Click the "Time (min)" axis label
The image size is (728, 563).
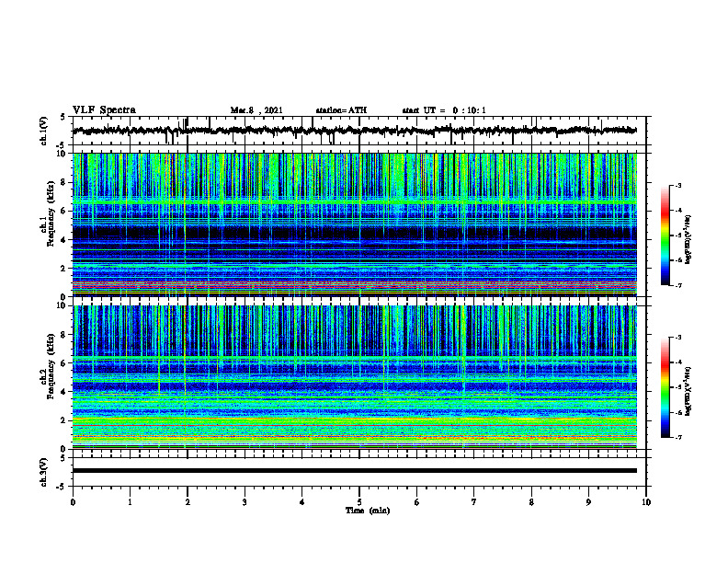point(368,511)
